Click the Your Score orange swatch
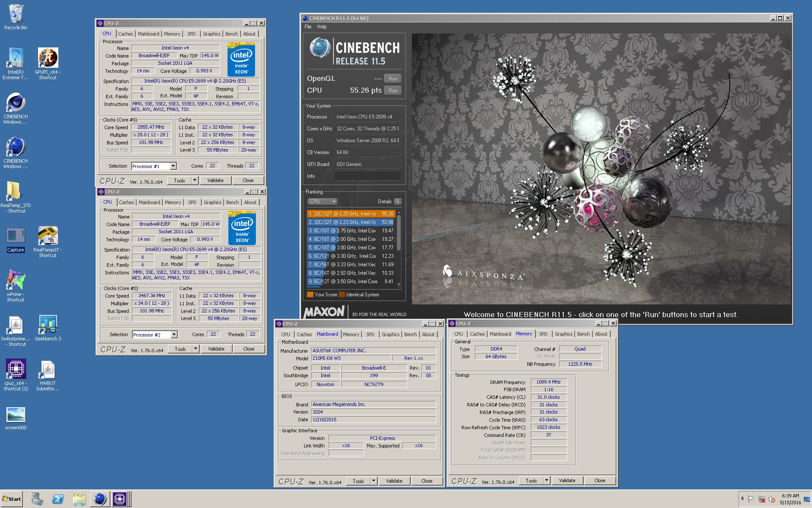 [310, 295]
